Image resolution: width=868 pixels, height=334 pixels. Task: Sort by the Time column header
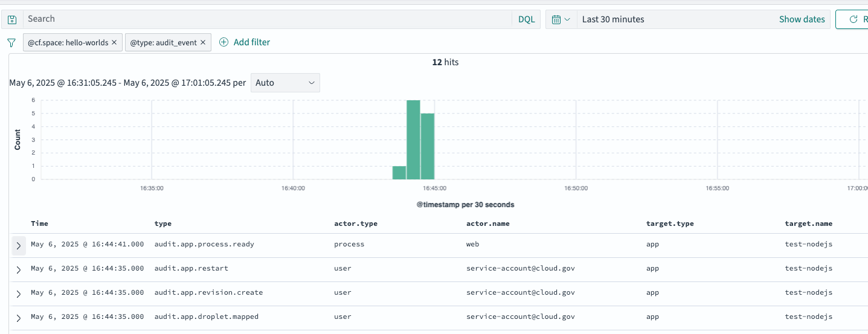[39, 223]
